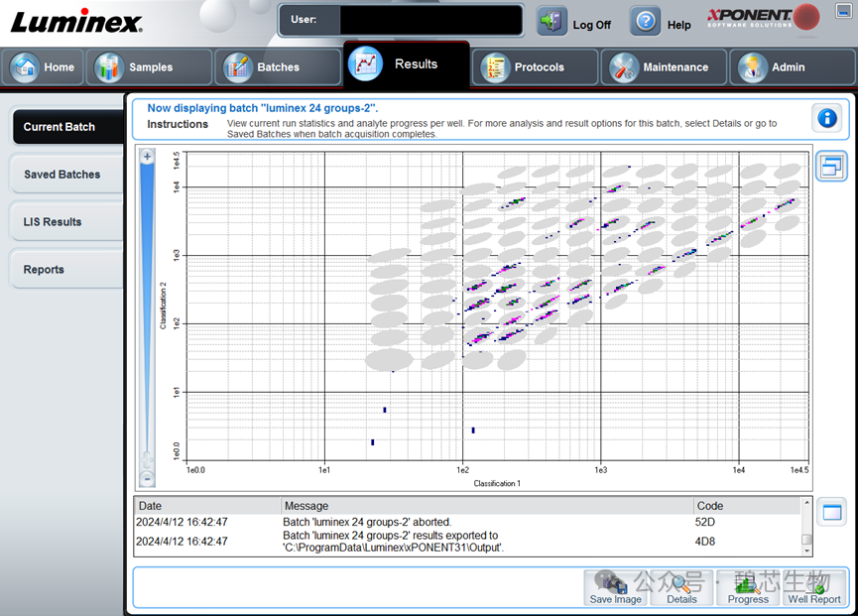Select the 'aborted' message row
Image resolution: width=858 pixels, height=616 pixels.
pos(468,522)
